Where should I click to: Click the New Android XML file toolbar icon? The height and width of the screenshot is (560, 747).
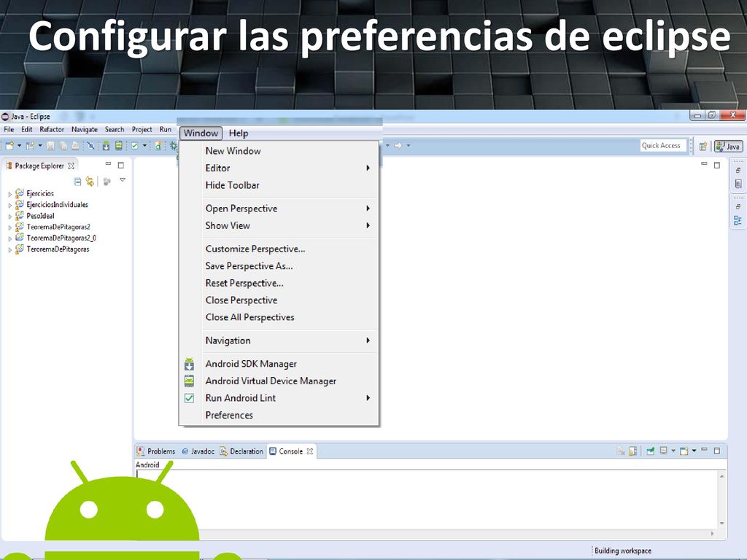coord(158,146)
